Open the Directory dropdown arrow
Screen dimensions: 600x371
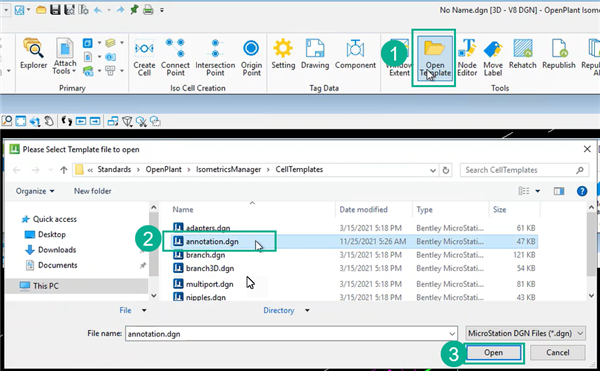coord(307,311)
